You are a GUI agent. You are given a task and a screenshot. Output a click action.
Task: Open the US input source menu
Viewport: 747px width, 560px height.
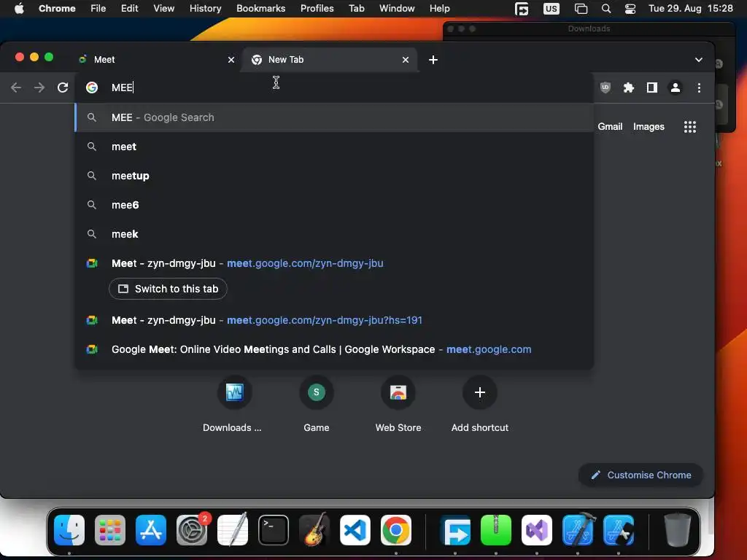click(551, 9)
